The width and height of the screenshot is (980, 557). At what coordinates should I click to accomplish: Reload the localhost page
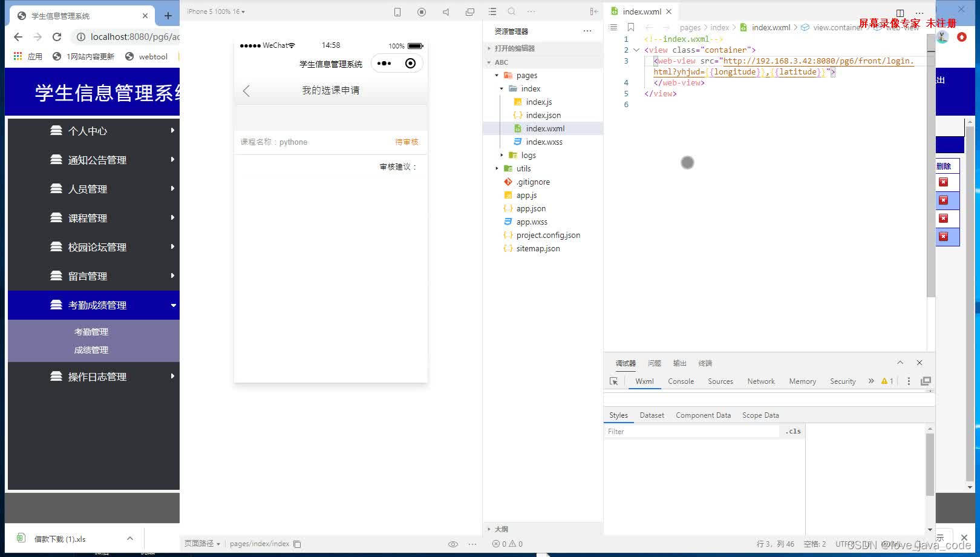57,37
